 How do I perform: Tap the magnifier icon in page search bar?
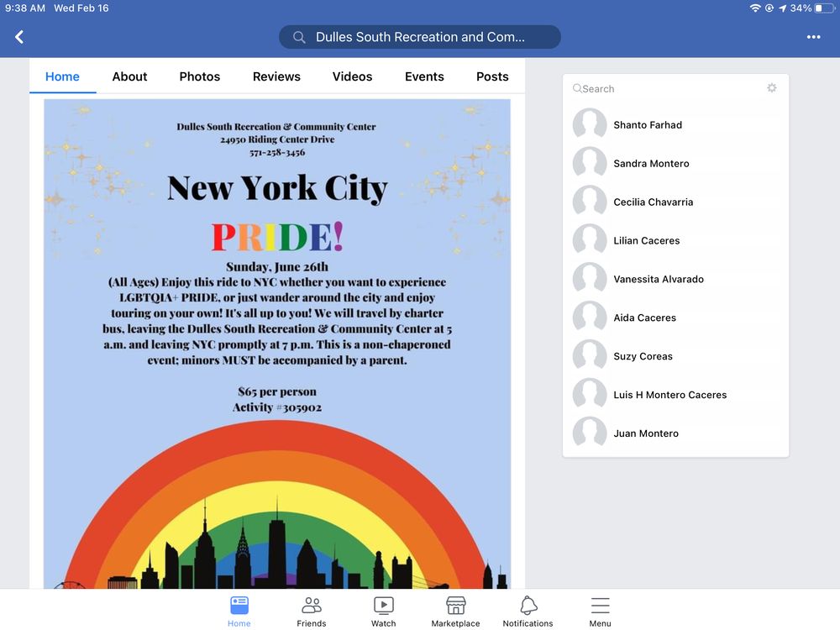click(299, 37)
